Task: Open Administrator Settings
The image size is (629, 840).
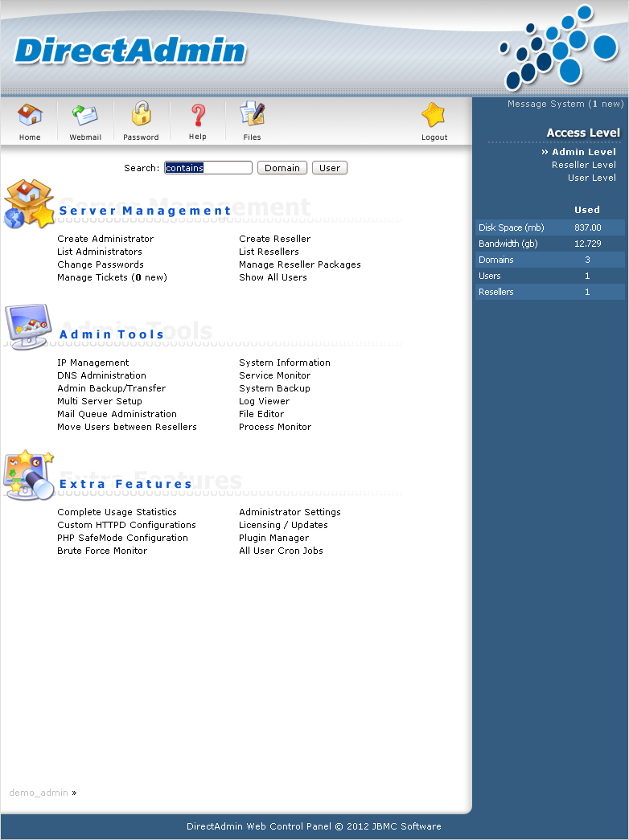Action: pyautogui.click(x=290, y=512)
